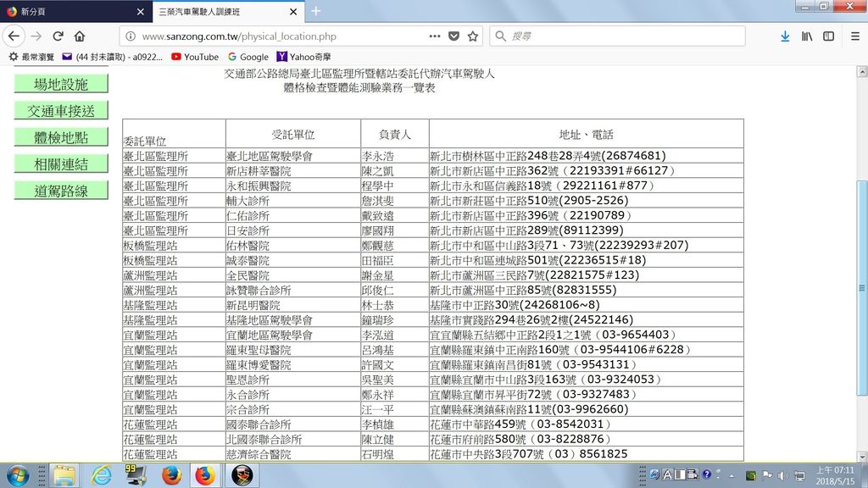
Task: Click the volume speaker tray icon
Action: point(782,475)
